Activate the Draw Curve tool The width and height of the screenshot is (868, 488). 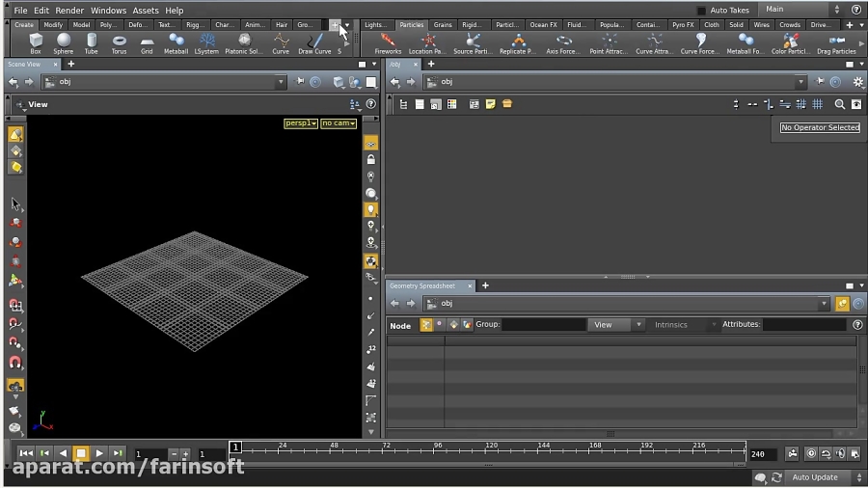tap(314, 43)
